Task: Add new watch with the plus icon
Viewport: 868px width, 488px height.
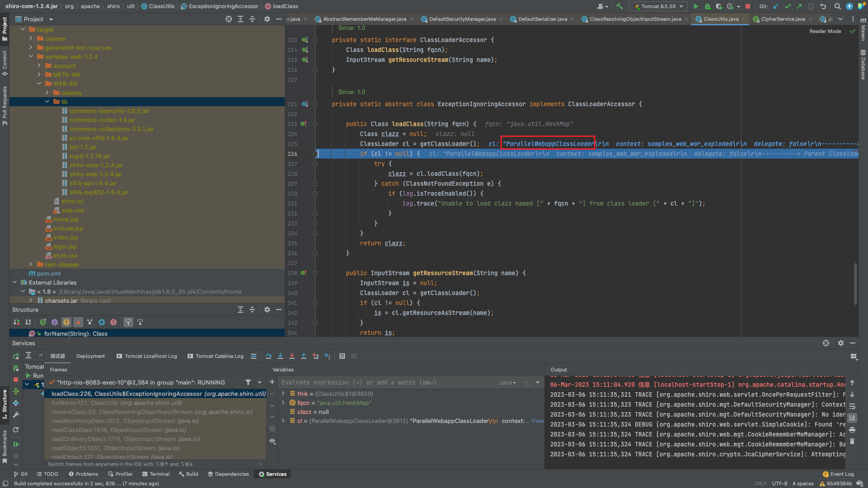Action: [x=272, y=382]
